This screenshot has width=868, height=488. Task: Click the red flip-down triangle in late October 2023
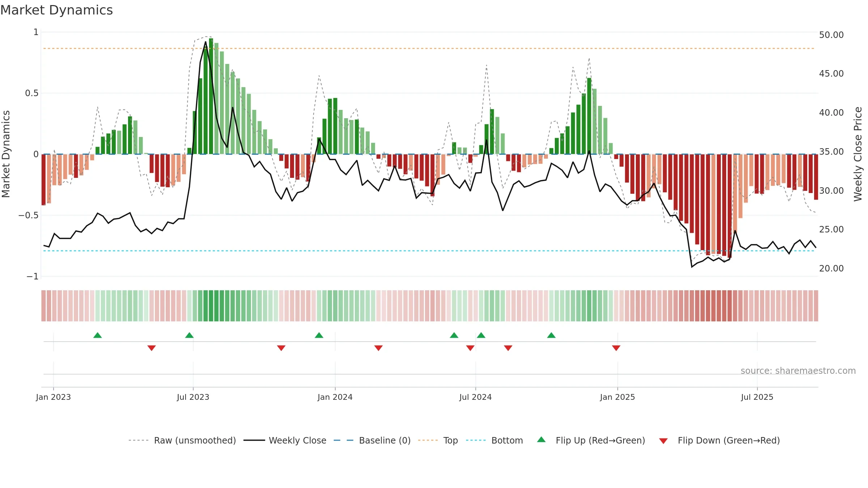coord(281,348)
